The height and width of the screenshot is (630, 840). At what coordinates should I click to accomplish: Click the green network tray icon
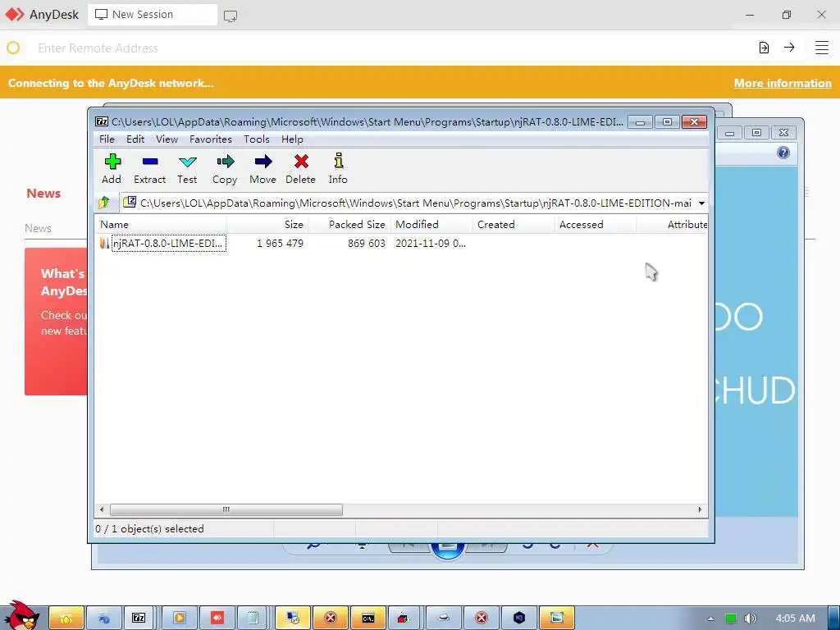point(731,619)
